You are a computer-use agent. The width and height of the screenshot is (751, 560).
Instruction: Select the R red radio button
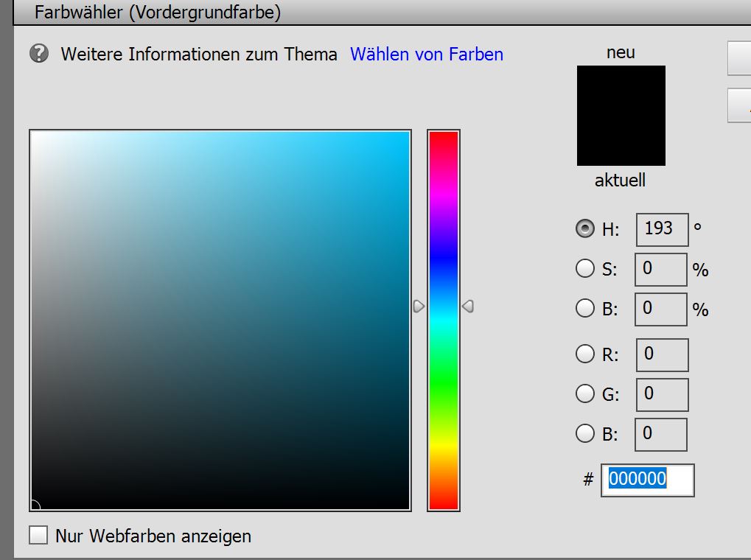point(585,354)
